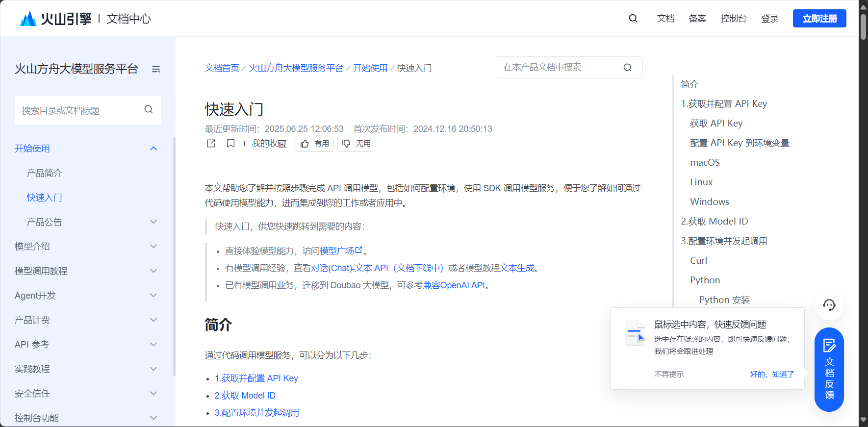Click the Volcano Engine logo
Viewport: 868px width, 427px height.
[55, 19]
